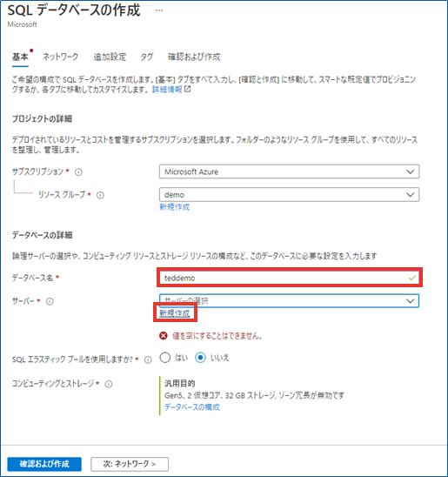The image size is (448, 477).
Task: Open the 詳細情報 link
Action: point(167,89)
